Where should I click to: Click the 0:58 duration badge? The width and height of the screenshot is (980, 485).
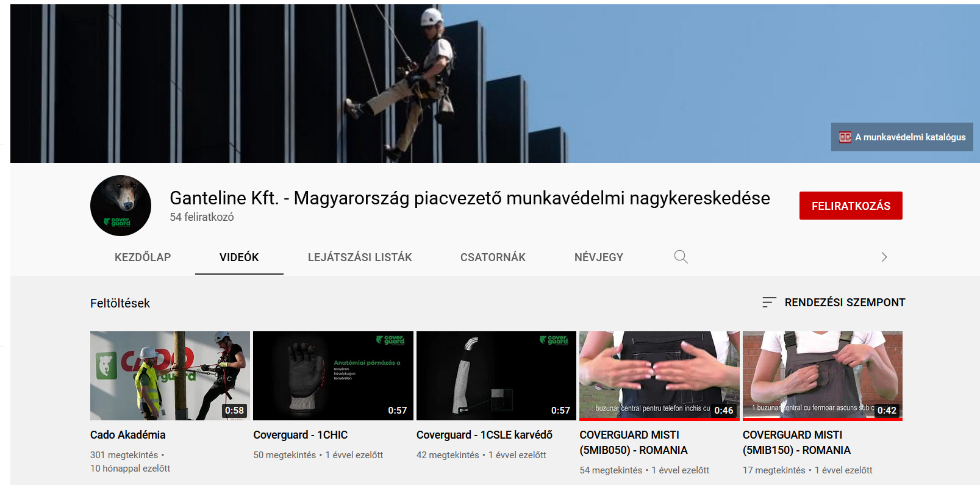(x=234, y=411)
